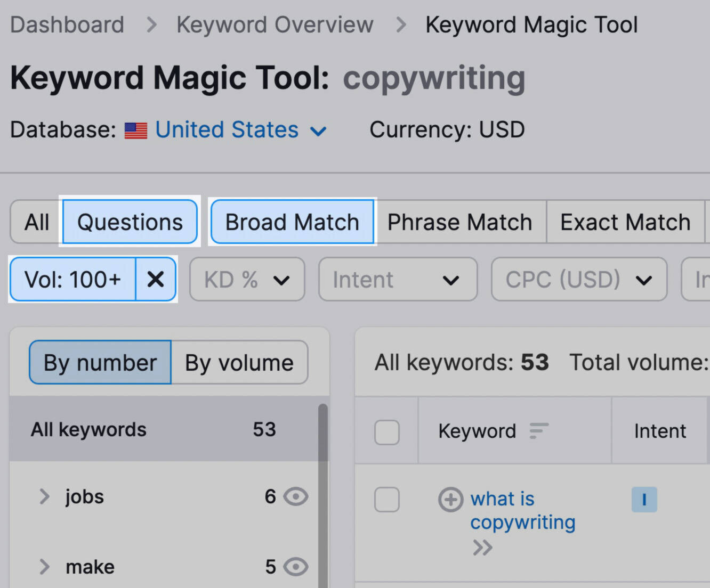Toggle eye icon for make group
The height and width of the screenshot is (588, 710).
click(296, 567)
